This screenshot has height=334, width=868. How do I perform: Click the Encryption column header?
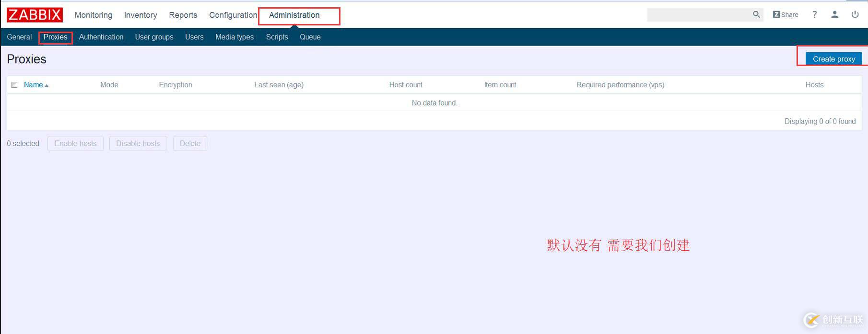coord(176,85)
